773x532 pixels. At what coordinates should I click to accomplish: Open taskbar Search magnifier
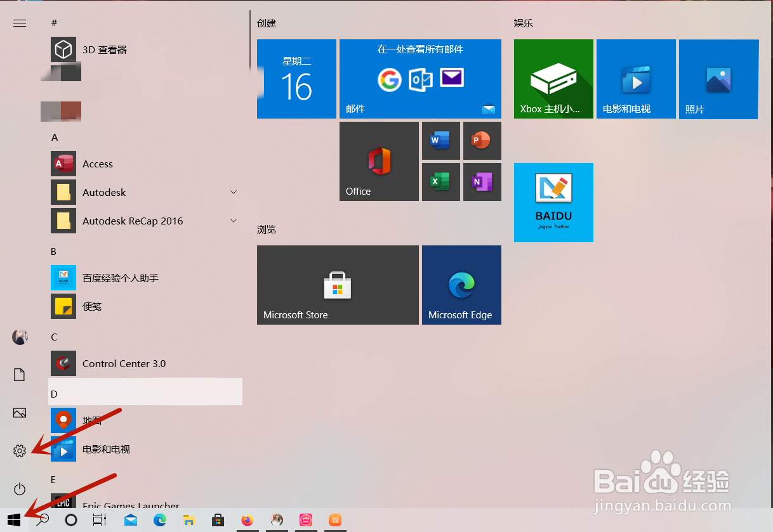coord(43,520)
